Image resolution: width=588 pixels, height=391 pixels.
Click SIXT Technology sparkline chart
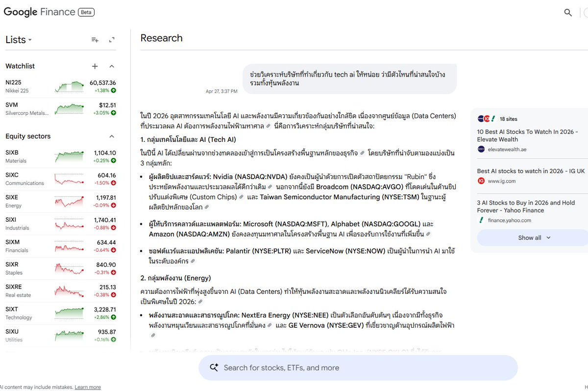tap(69, 313)
